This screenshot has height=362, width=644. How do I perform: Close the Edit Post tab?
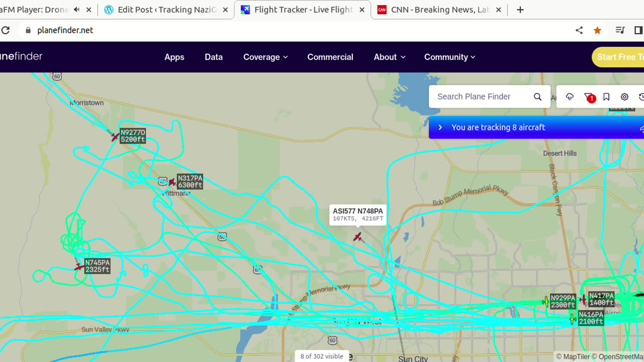tap(225, 10)
